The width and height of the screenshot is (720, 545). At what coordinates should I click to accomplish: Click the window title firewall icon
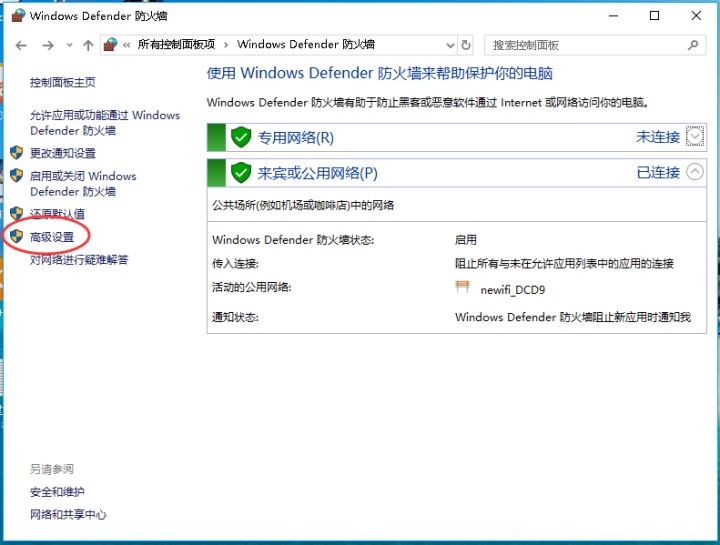(x=18, y=16)
